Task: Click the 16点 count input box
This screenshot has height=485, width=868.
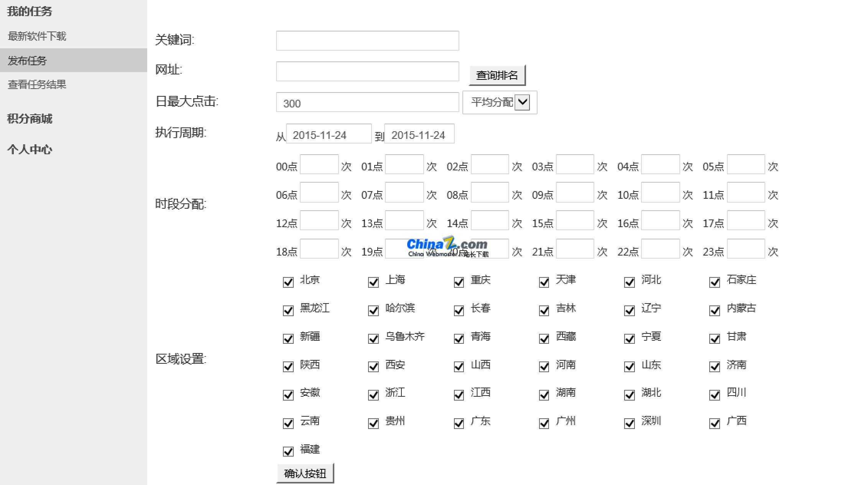Action: (x=660, y=220)
